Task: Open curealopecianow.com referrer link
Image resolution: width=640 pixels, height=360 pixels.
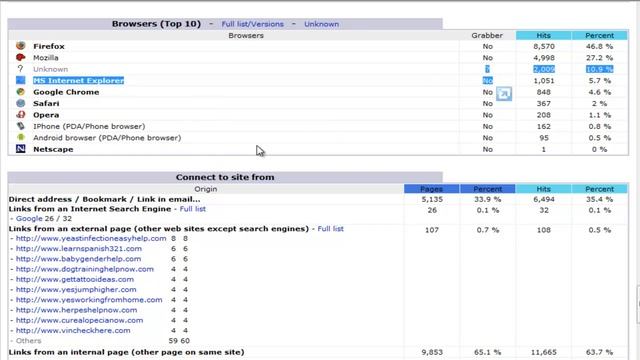Action: (x=79, y=320)
